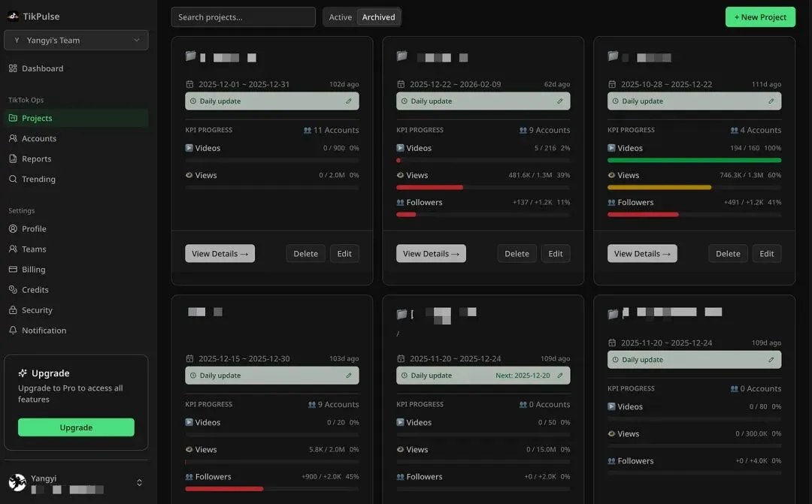Click the Credits coins icon

(13, 289)
